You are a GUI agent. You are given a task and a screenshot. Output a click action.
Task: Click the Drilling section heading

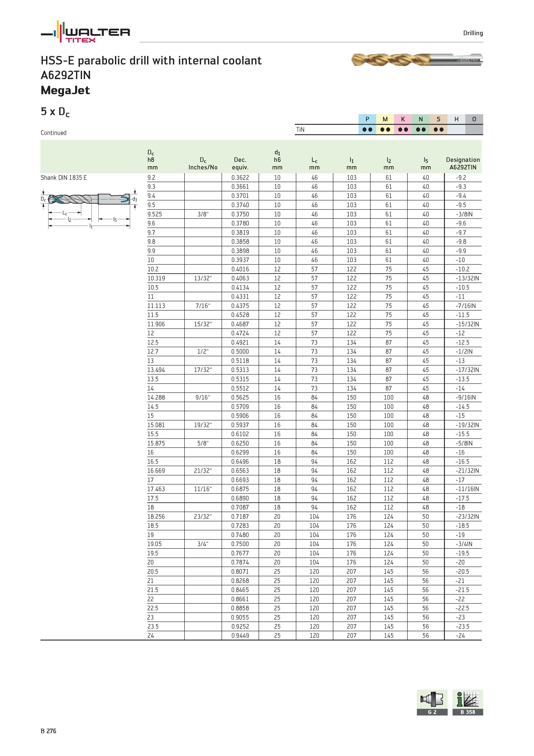click(x=473, y=33)
